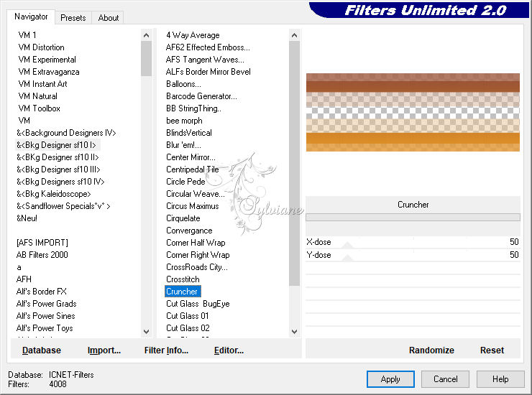
Task: Select category VM Natural
Action: pos(37,96)
